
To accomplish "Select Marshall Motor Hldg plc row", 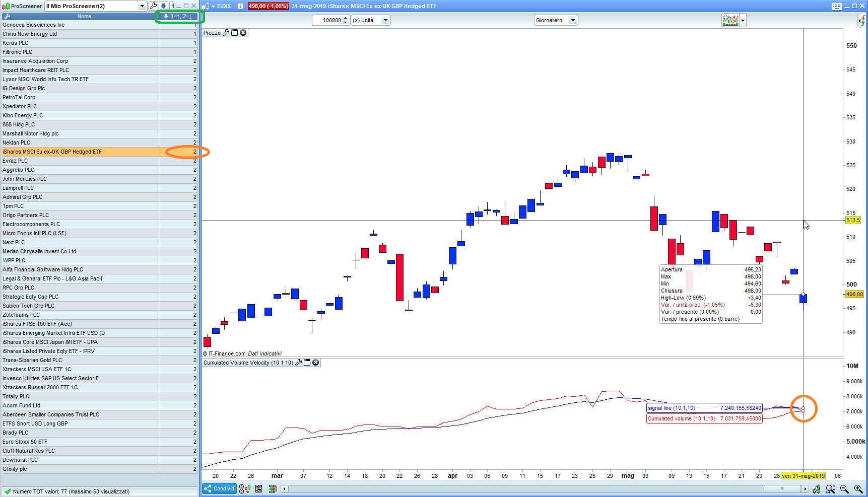I will (x=99, y=133).
